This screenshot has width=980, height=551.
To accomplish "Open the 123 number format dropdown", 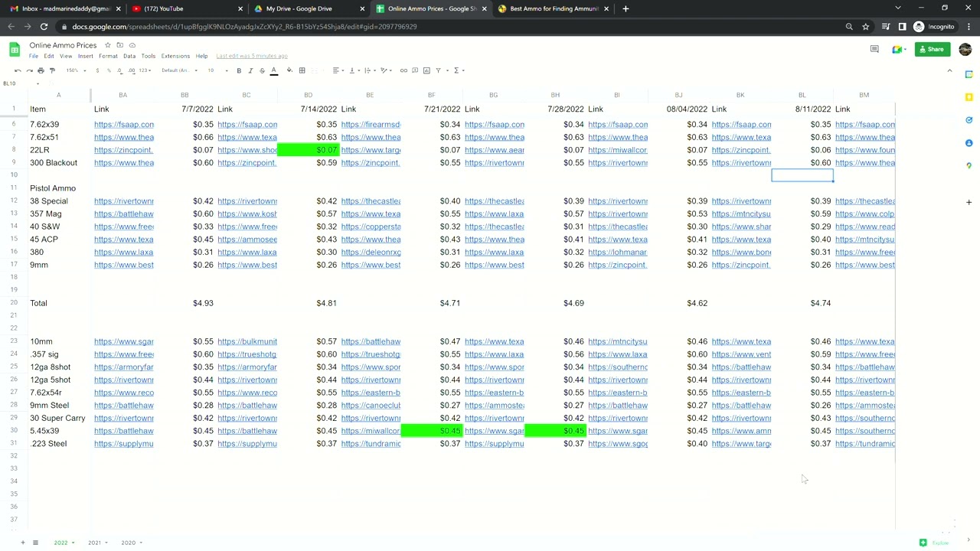I will 145,70.
